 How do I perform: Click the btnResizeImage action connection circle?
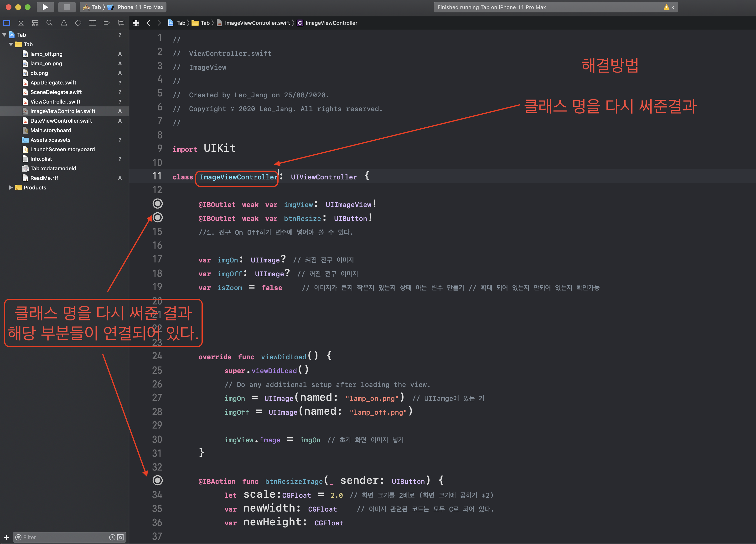point(157,480)
